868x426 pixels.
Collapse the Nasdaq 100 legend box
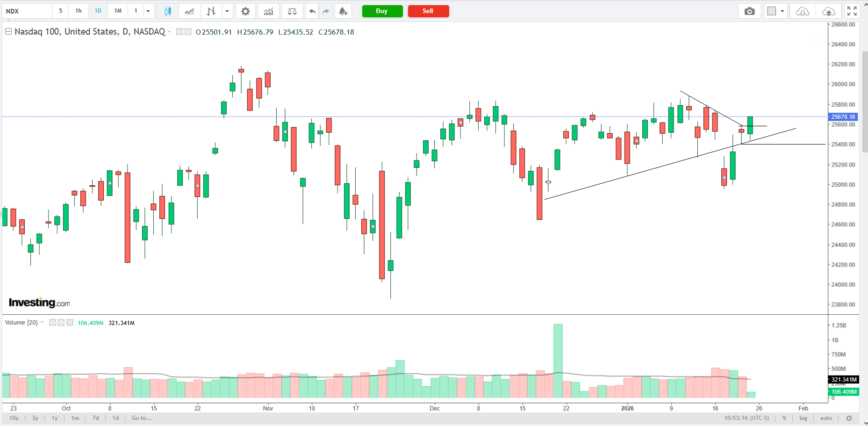coord(8,32)
